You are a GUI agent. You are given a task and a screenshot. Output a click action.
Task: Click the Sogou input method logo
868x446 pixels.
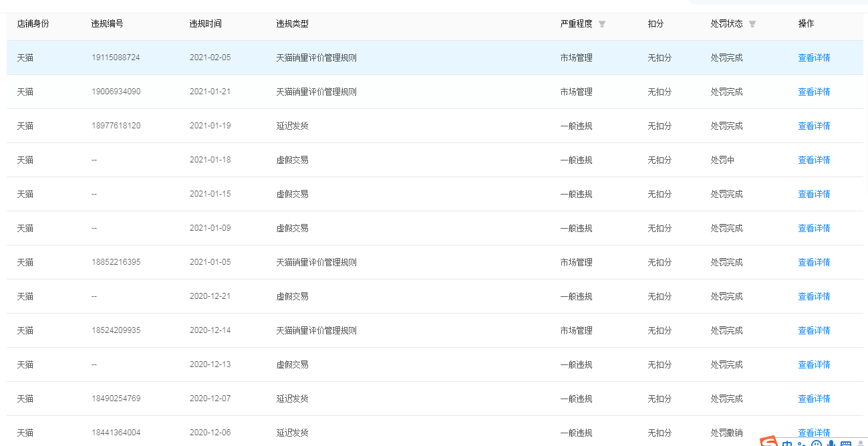pyautogui.click(x=770, y=442)
